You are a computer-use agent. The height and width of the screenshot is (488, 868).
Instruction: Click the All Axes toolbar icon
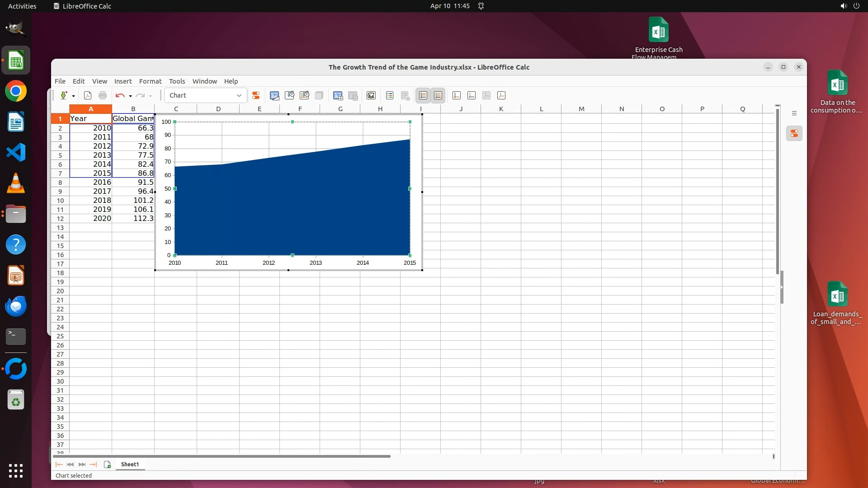[x=501, y=95]
